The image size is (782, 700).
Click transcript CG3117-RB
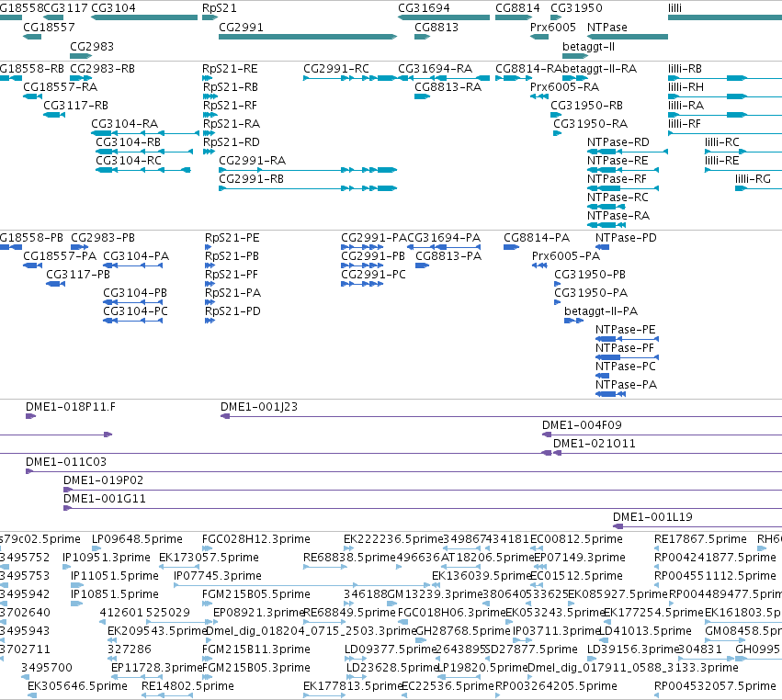pyautogui.click(x=75, y=106)
